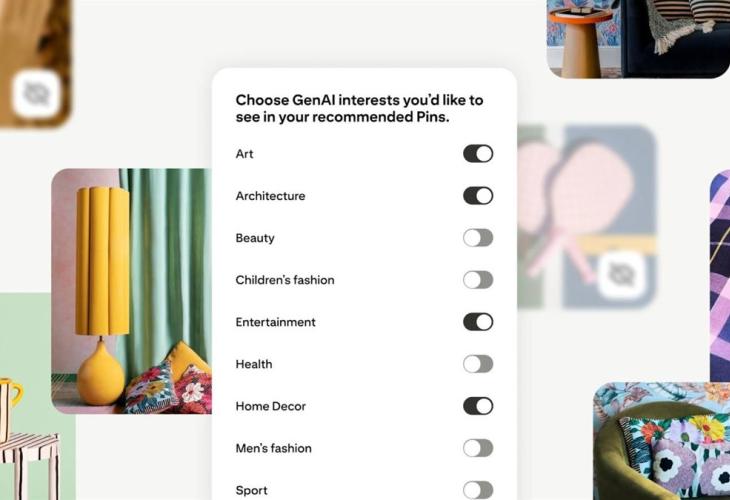Viewport: 730px width, 500px height.
Task: Enable the Beauty toggle
Action: point(478,238)
